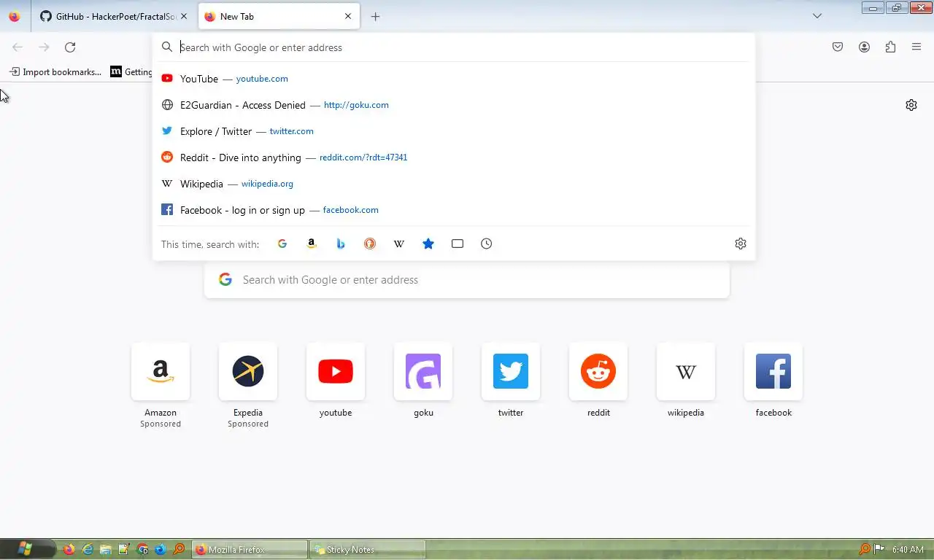Search history using the clock icon
The image size is (934, 560).
487,244
